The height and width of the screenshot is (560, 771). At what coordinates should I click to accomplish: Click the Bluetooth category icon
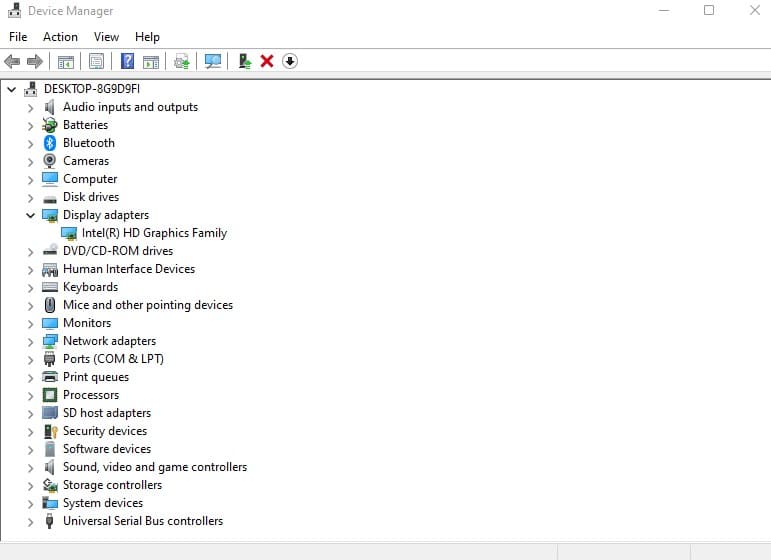pyautogui.click(x=50, y=143)
